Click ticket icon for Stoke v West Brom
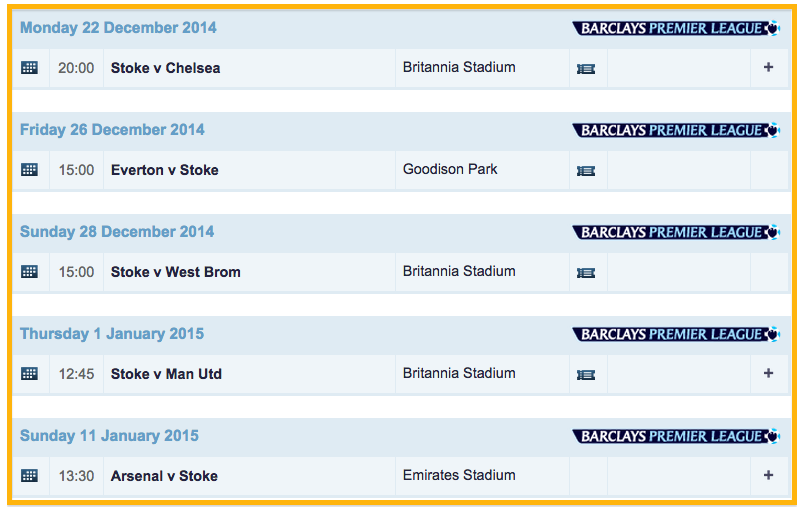The image size is (808, 512). point(586,273)
